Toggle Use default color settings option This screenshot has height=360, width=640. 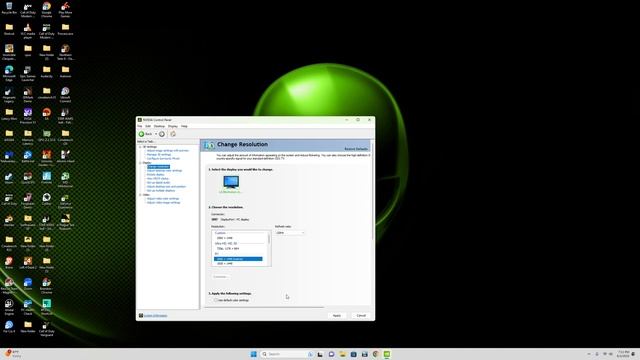pyautogui.click(x=216, y=300)
